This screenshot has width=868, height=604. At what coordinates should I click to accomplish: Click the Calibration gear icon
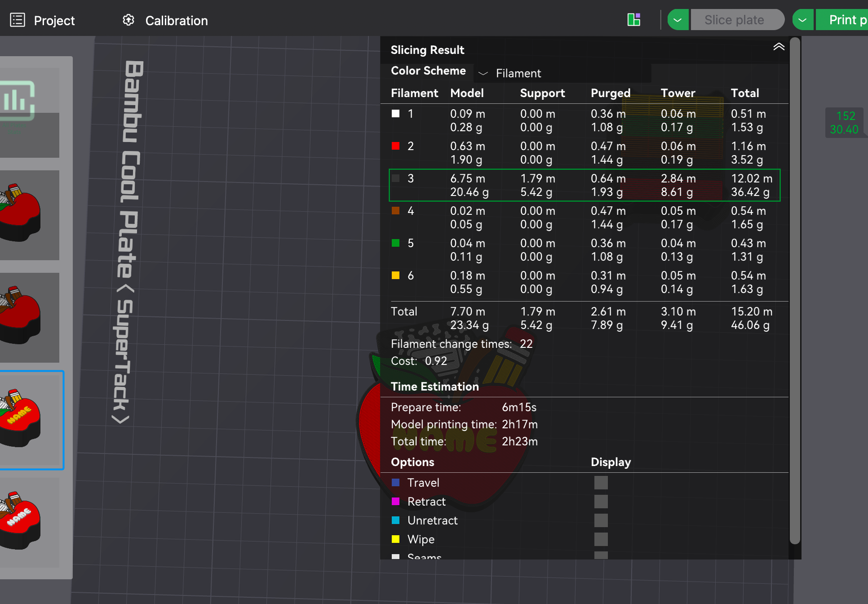point(128,20)
